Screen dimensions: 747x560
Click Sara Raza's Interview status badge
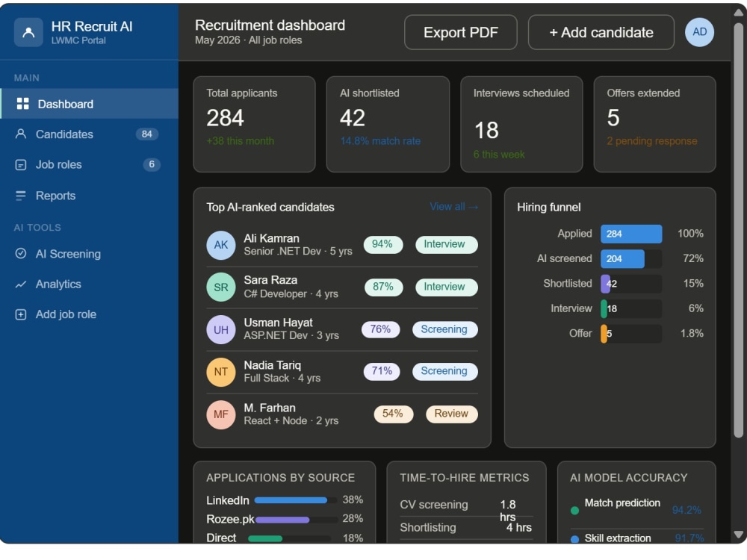pos(447,287)
